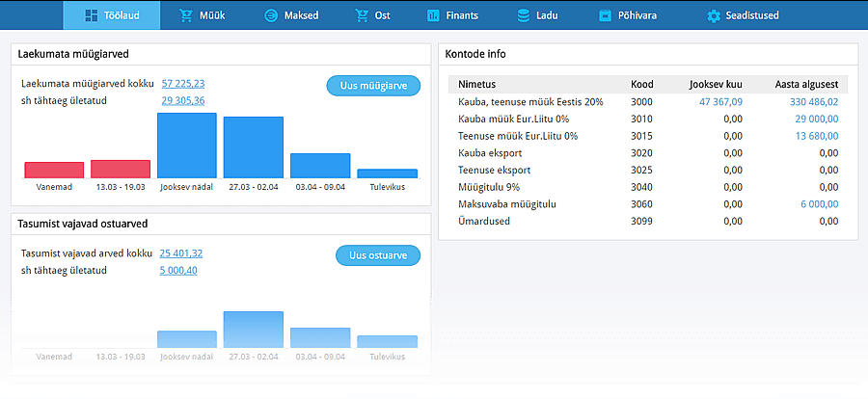
Task: Open purchase invoices total 25 401,32 link
Action: coord(180,253)
